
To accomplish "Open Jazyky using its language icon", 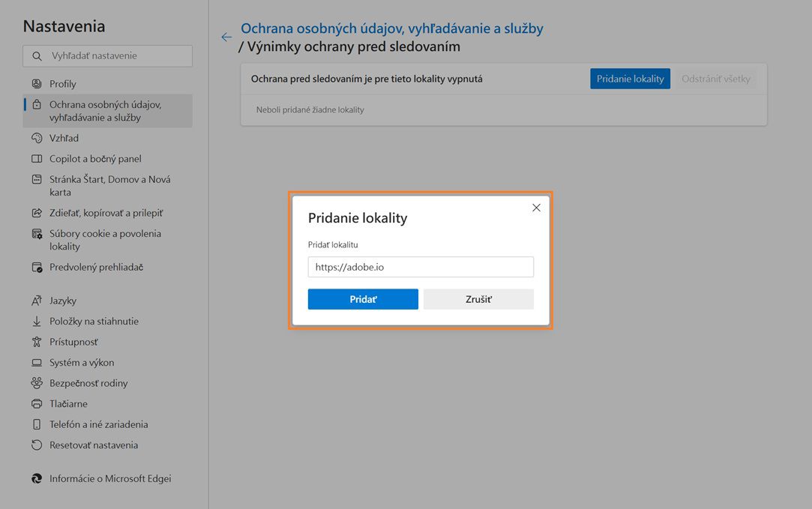I will click(35, 300).
